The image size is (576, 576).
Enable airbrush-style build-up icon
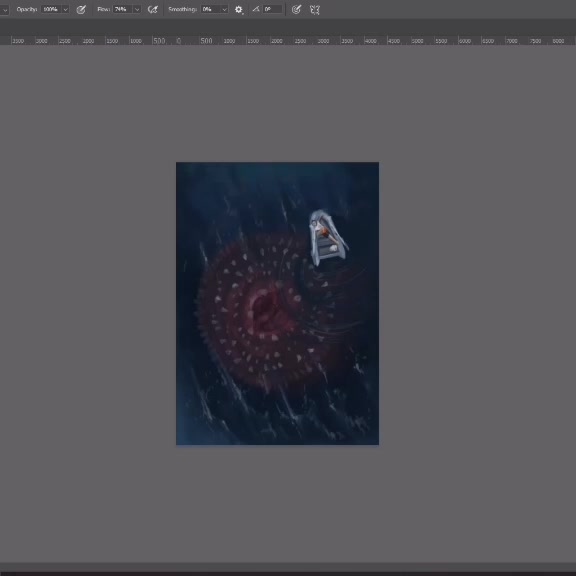pos(152,10)
